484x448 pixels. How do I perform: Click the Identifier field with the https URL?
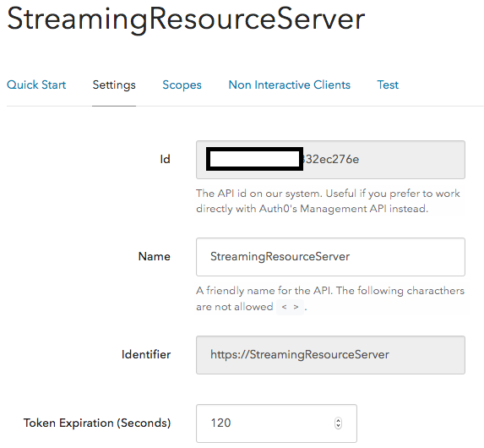pyautogui.click(x=330, y=355)
